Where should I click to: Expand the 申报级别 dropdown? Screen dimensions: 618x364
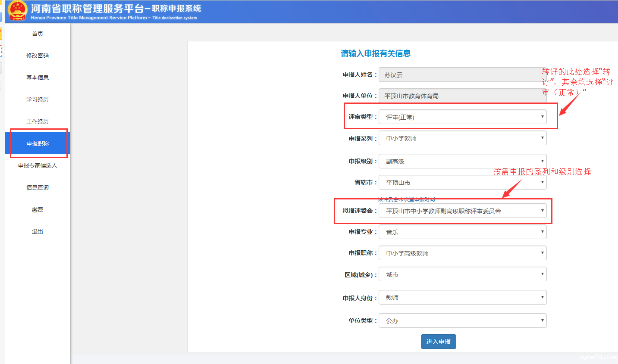(x=462, y=162)
